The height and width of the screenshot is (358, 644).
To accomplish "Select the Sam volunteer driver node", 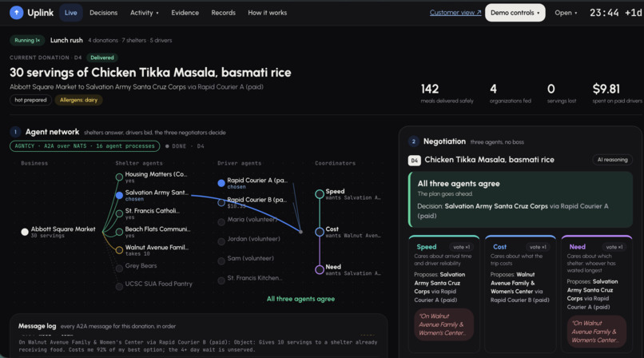I will 221,261.
